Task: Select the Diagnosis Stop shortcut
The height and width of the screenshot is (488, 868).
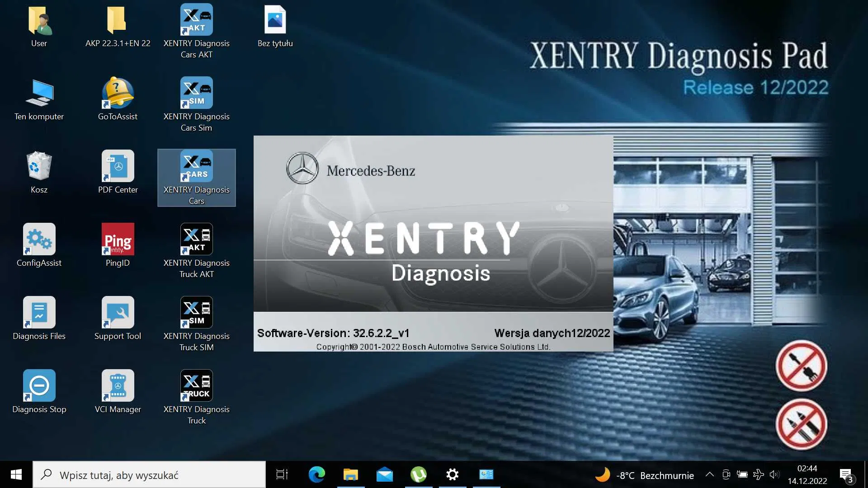Action: (39, 386)
